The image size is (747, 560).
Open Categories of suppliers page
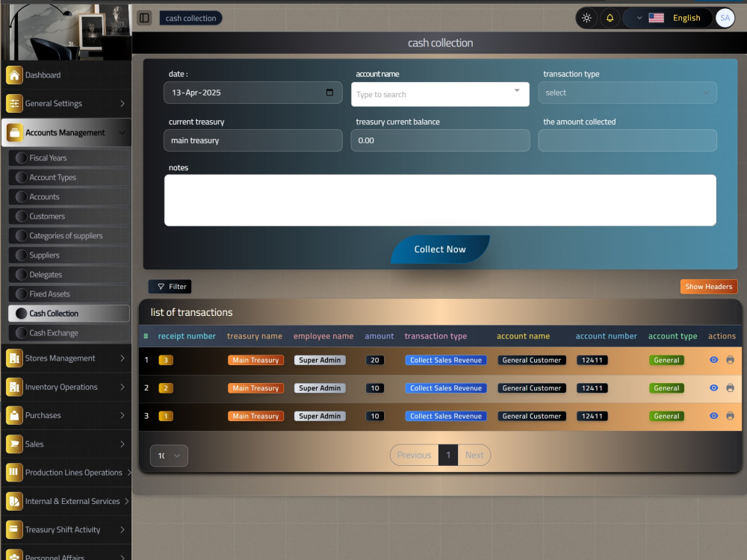pos(69,236)
